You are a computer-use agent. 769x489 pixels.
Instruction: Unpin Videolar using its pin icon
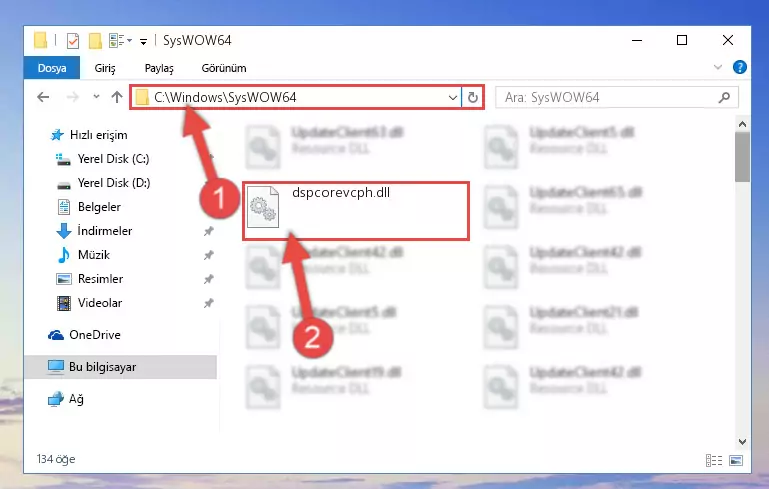click(209, 303)
